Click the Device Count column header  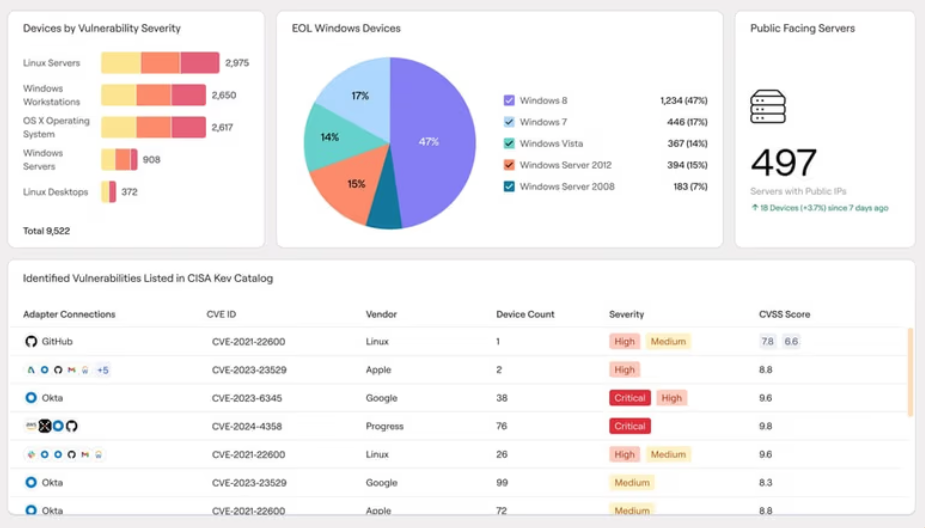[525, 314]
